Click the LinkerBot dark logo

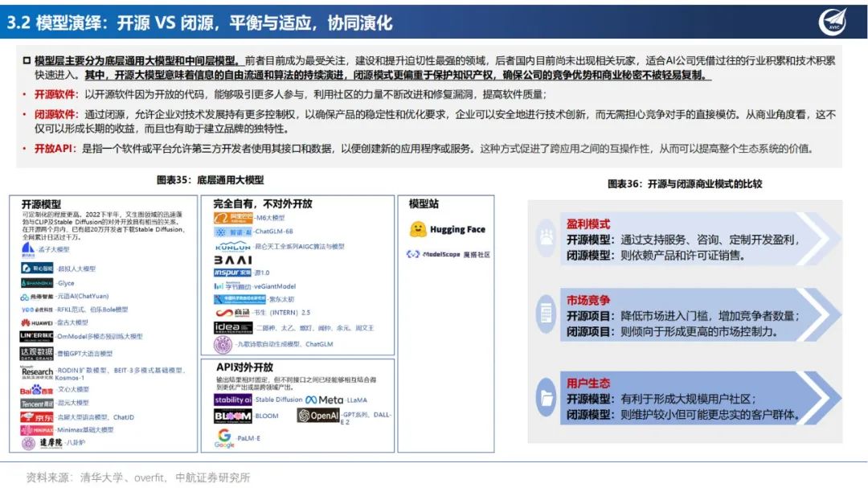(x=36, y=337)
